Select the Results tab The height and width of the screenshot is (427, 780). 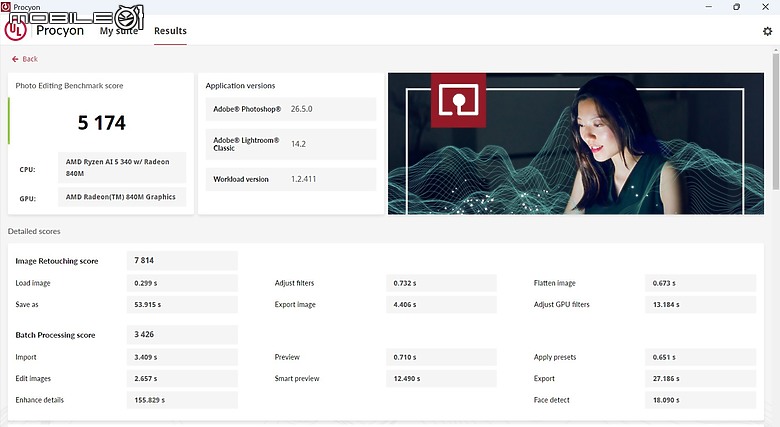pos(170,31)
